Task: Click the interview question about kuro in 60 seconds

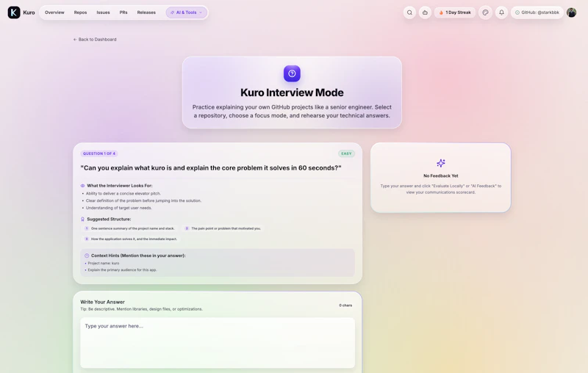Action: (x=211, y=167)
